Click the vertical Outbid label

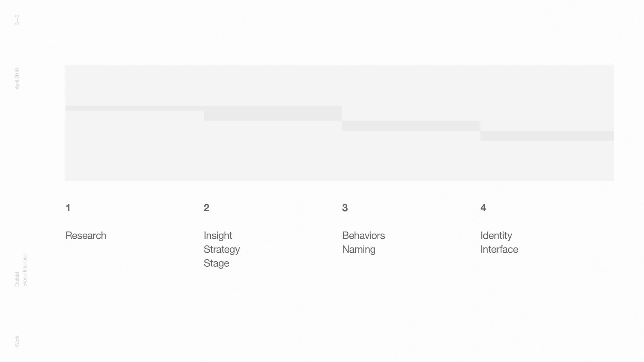point(17,279)
